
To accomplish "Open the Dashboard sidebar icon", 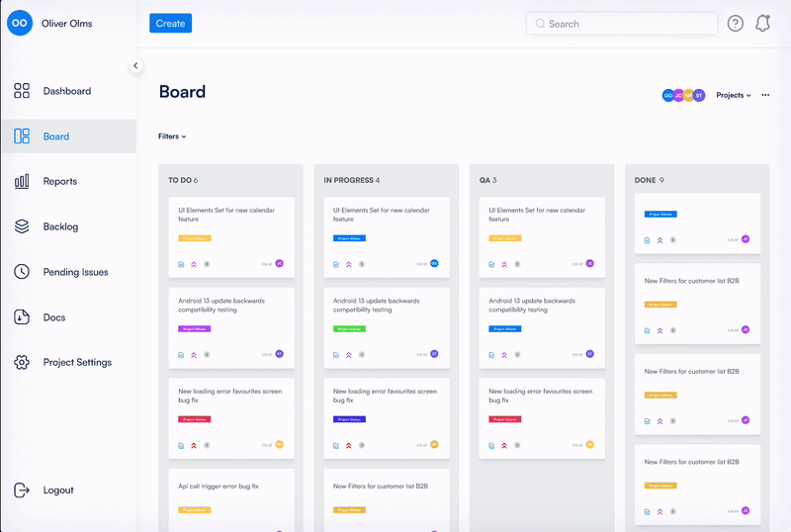I will (x=22, y=91).
